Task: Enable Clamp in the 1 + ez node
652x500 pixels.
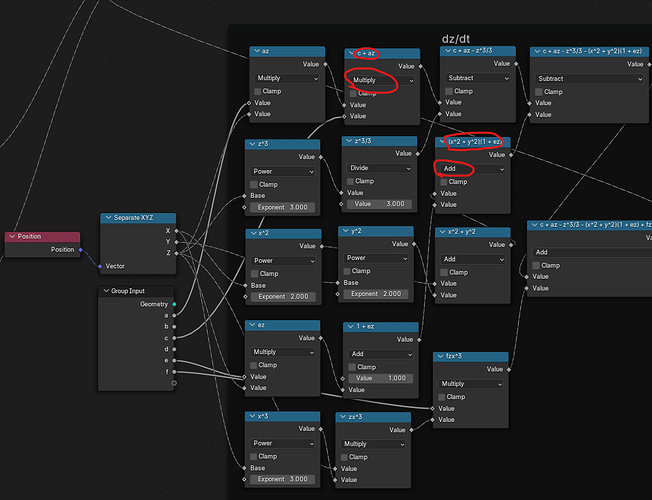Action: 353,367
